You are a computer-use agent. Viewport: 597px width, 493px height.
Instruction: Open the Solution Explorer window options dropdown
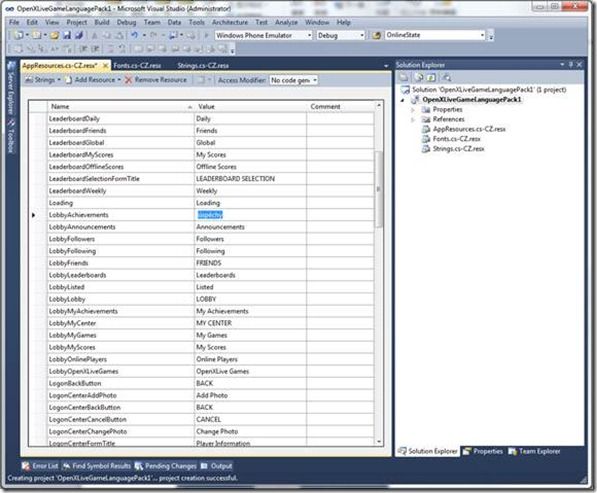pyautogui.click(x=562, y=65)
